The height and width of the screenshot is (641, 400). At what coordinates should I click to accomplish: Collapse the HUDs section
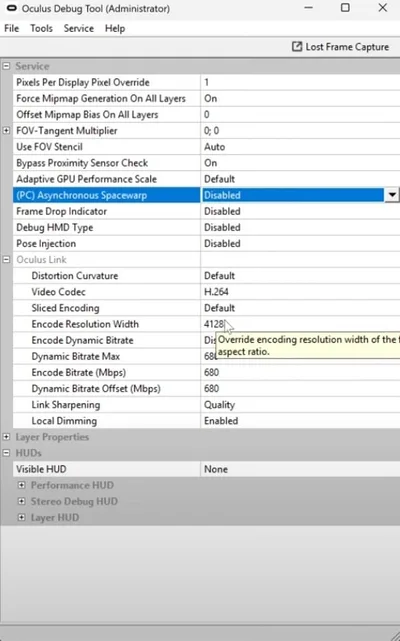click(x=6, y=453)
